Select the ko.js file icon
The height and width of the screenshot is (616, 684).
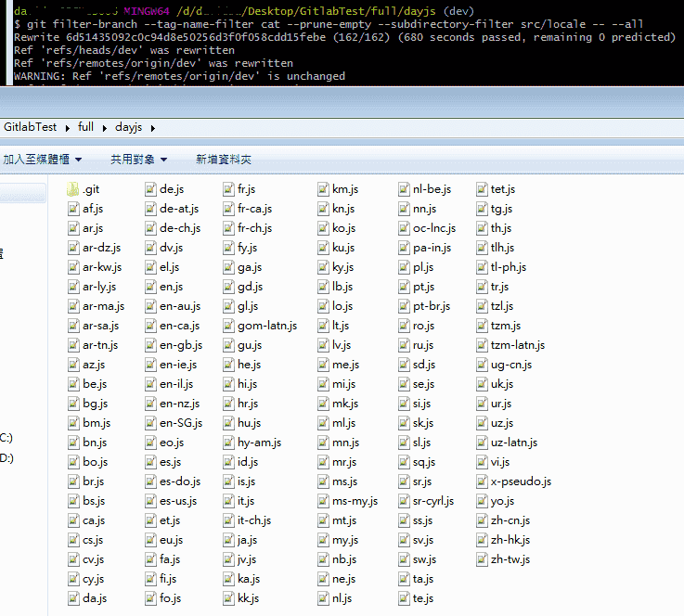324,228
